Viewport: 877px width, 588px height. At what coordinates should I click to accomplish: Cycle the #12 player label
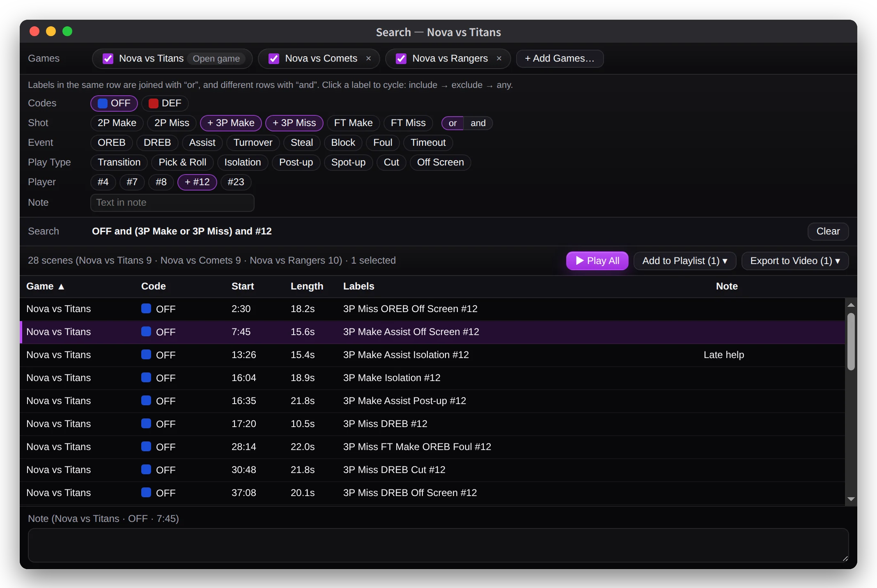197,182
